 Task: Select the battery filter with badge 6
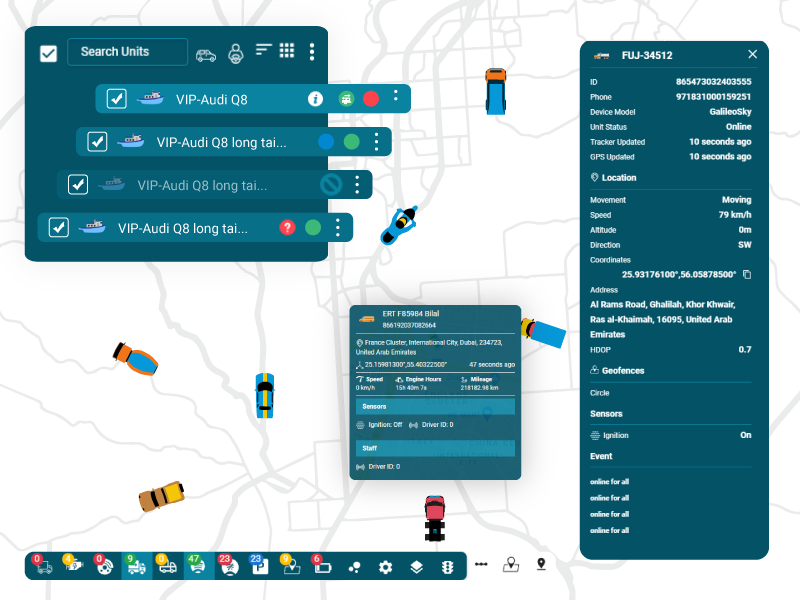point(322,565)
